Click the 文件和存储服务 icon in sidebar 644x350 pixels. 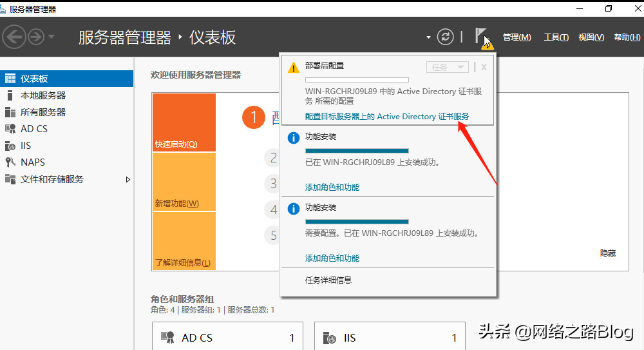pyautogui.click(x=10, y=179)
